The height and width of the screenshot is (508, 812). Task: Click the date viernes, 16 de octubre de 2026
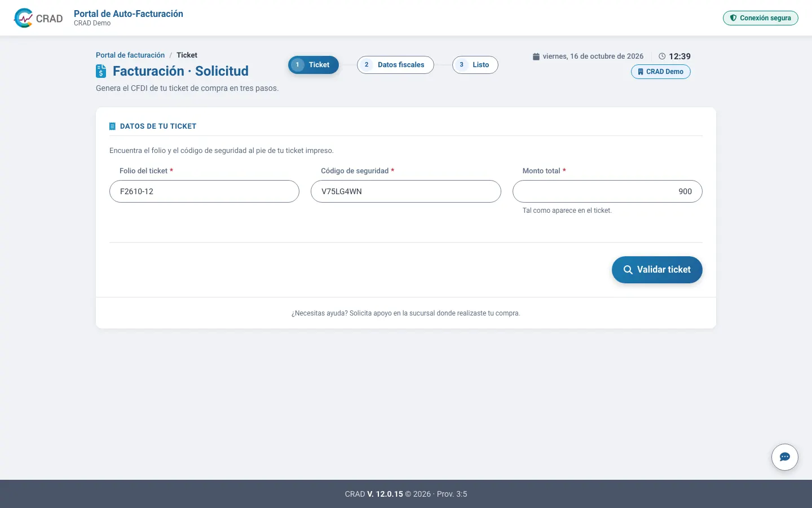[593, 56]
